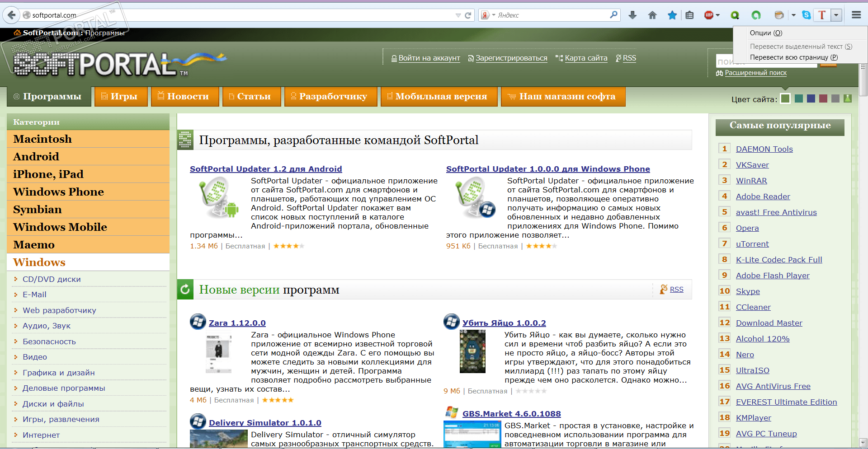The height and width of the screenshot is (449, 868).
Task: Open the Программы tab
Action: (x=48, y=96)
